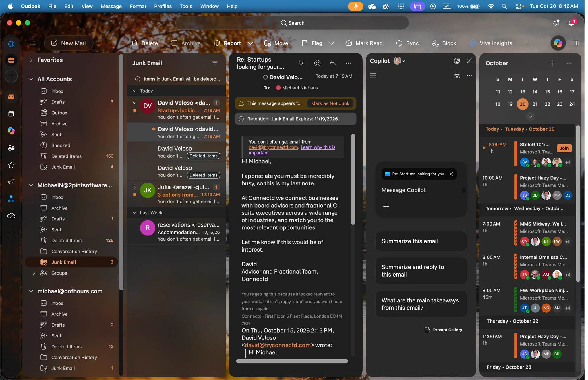Open Prompt Gallery link

(x=443, y=330)
